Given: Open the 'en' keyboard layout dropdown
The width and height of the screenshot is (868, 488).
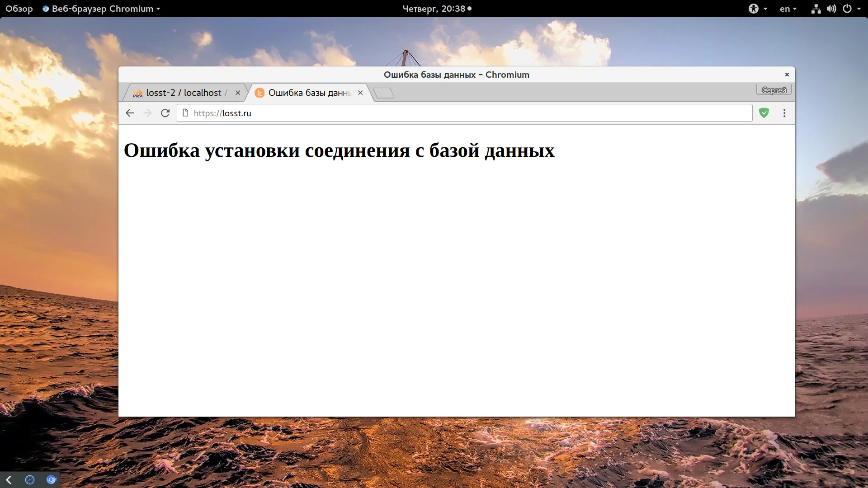Looking at the screenshot, I should click(x=788, y=9).
